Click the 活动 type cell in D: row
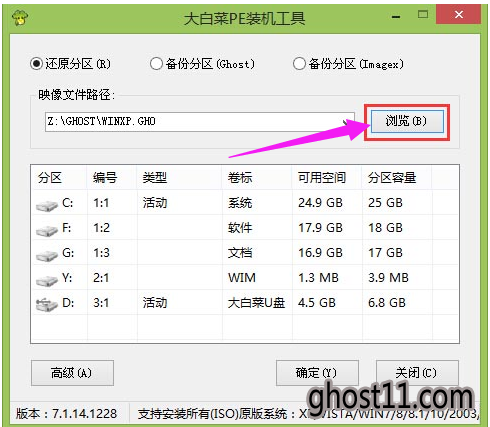 tap(155, 303)
